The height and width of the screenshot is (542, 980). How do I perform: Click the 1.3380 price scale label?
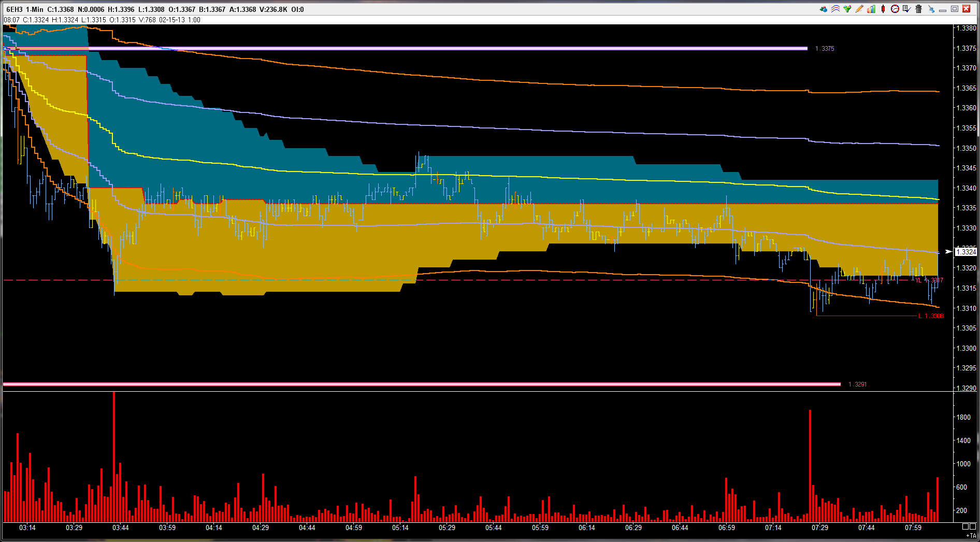pyautogui.click(x=967, y=28)
